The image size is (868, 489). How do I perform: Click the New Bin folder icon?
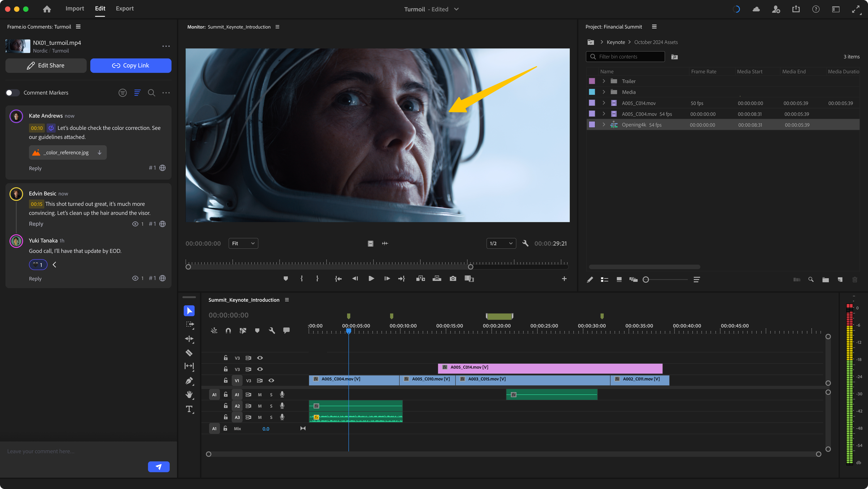(x=825, y=279)
